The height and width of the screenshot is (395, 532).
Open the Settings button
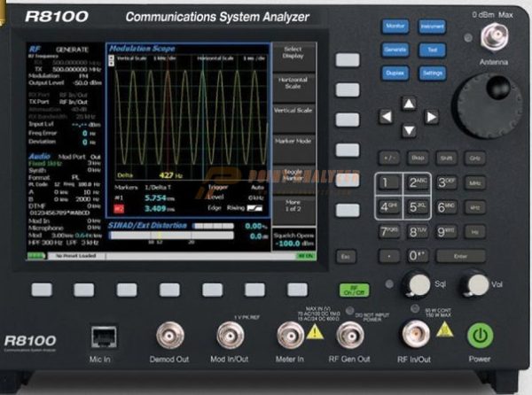point(432,73)
